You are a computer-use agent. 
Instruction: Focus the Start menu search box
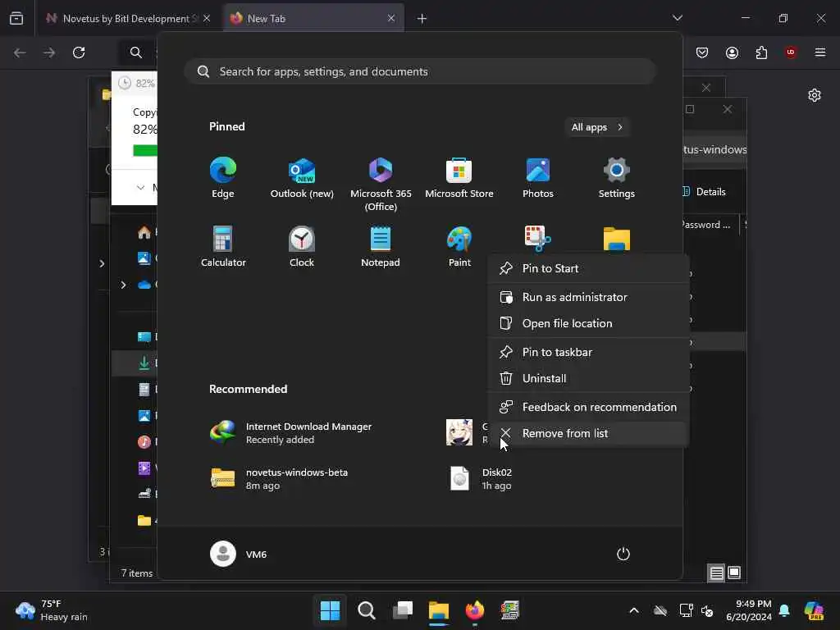(x=420, y=71)
